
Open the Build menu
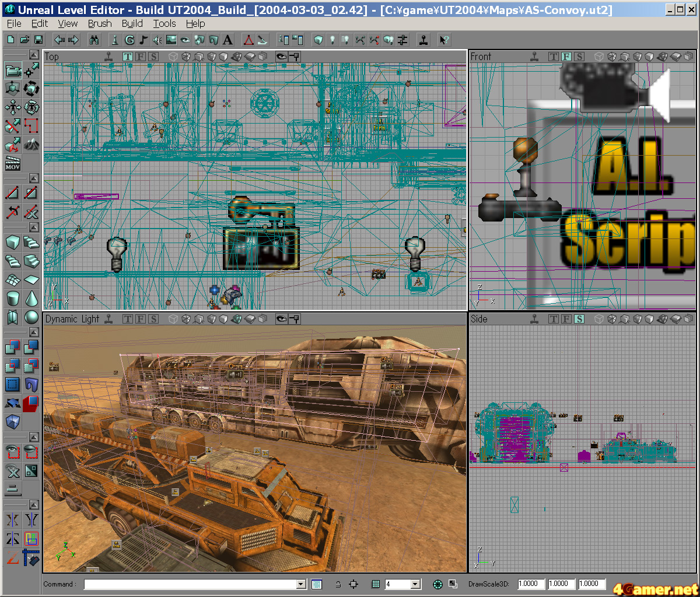[x=132, y=23]
